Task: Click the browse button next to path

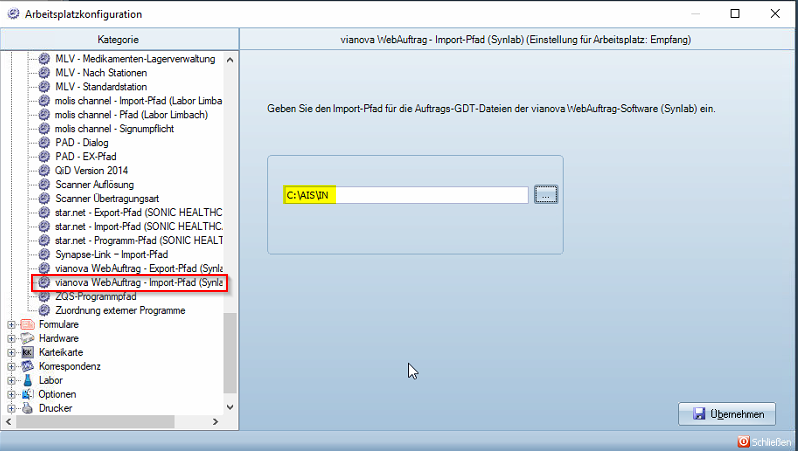Action: [544, 195]
